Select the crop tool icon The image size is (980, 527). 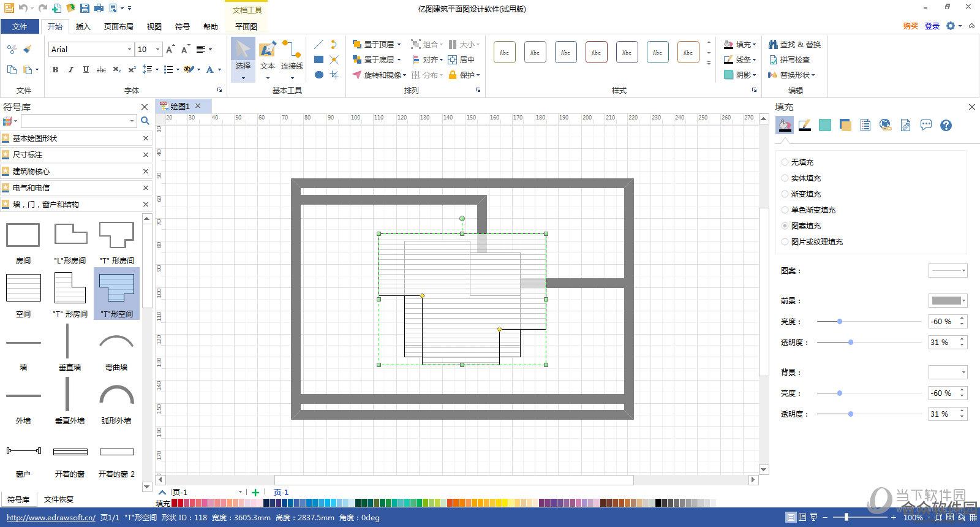pos(334,75)
